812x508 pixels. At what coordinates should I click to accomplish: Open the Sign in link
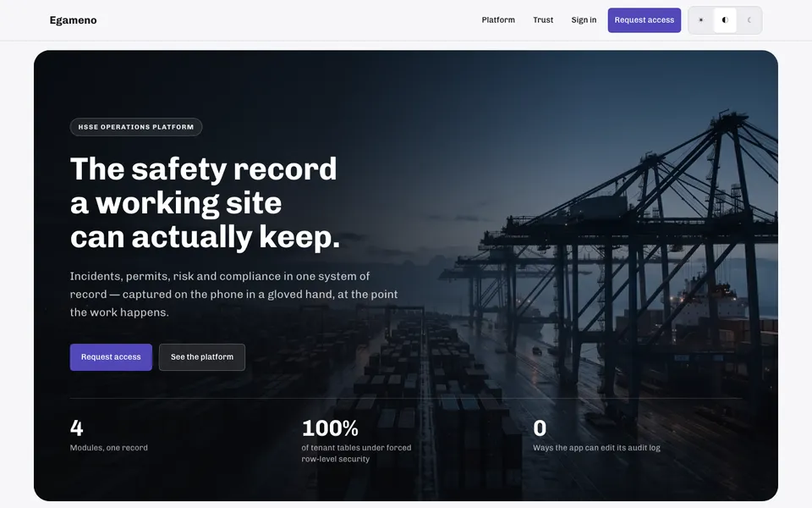[x=584, y=20]
